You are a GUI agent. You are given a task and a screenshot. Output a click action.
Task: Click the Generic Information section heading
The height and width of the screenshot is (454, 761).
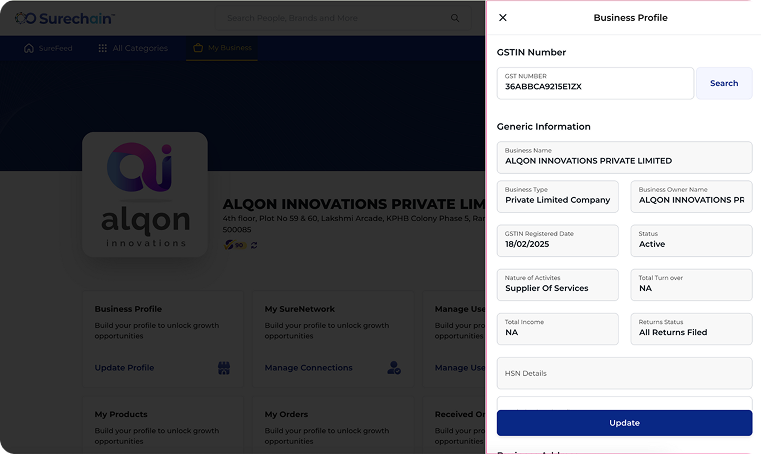544,127
